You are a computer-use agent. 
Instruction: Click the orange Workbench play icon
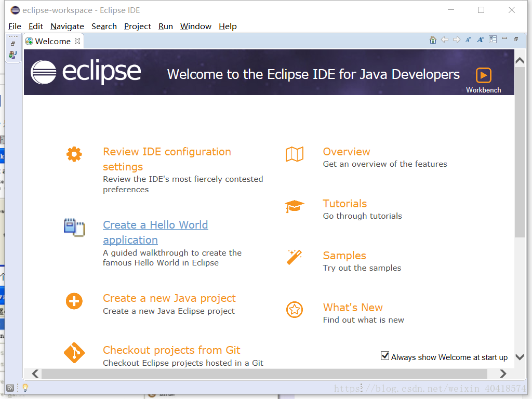click(x=484, y=75)
